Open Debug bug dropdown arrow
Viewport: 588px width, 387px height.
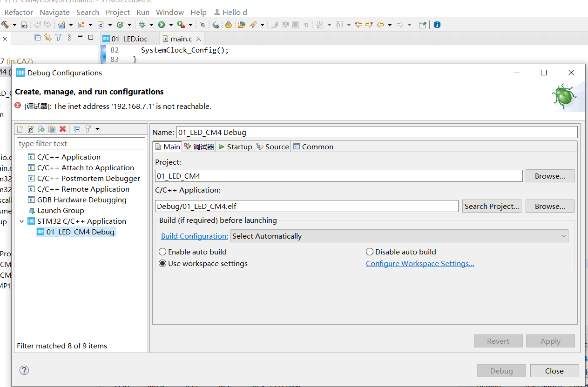click(151, 25)
